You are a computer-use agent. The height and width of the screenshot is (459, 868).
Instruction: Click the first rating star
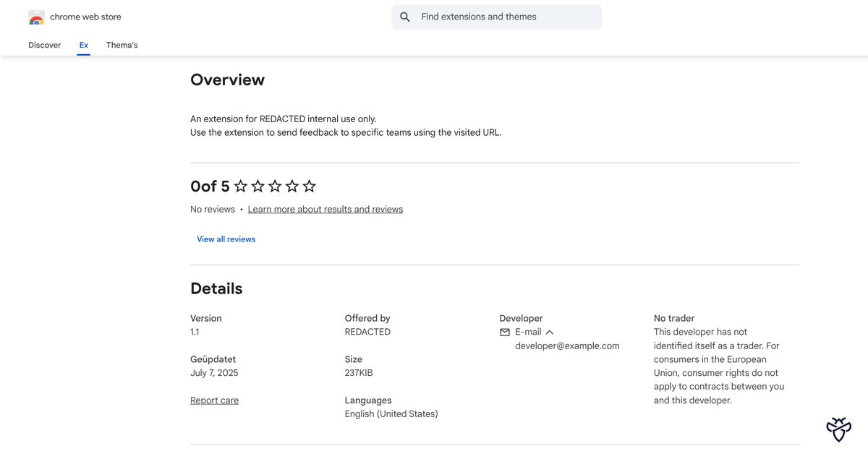pos(241,186)
